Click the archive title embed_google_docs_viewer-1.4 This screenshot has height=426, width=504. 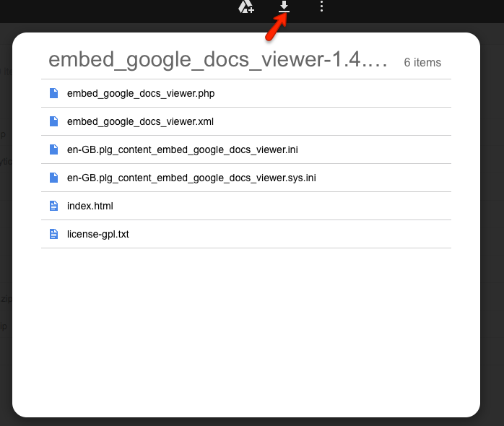point(218,60)
